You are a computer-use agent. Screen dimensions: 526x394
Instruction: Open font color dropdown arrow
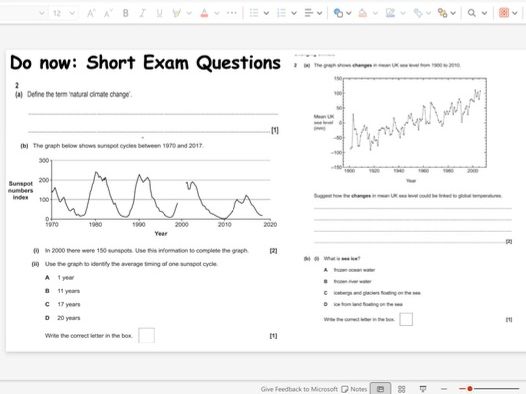coord(217,13)
